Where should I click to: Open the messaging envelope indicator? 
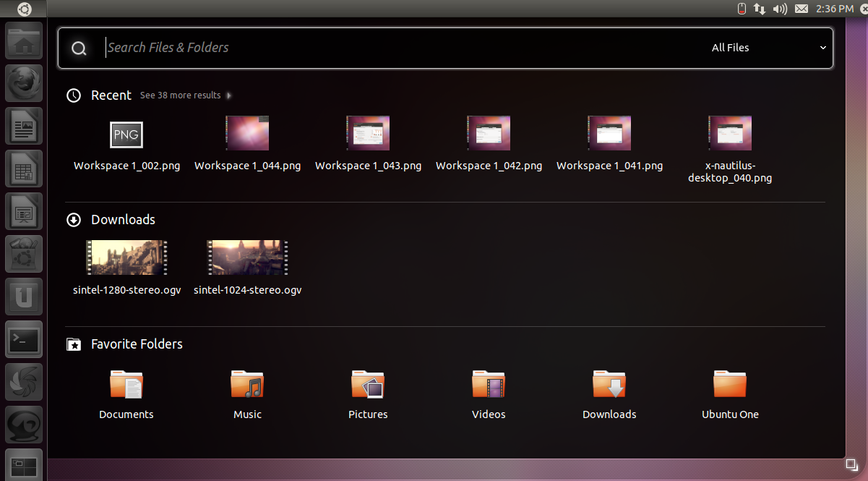(x=801, y=9)
